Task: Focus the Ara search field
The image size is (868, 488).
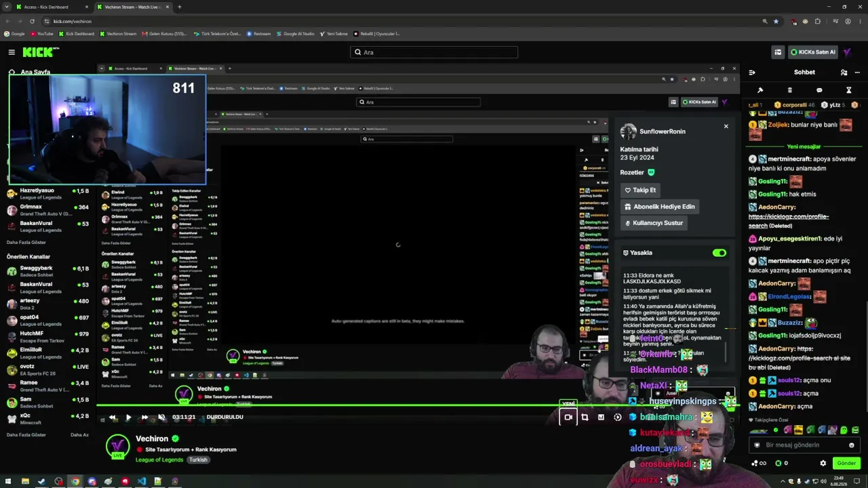Action: pos(434,52)
